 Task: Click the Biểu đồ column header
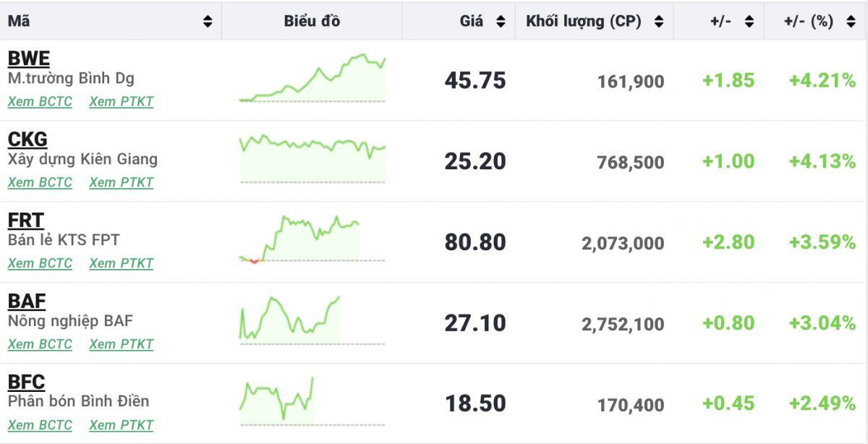point(312,22)
